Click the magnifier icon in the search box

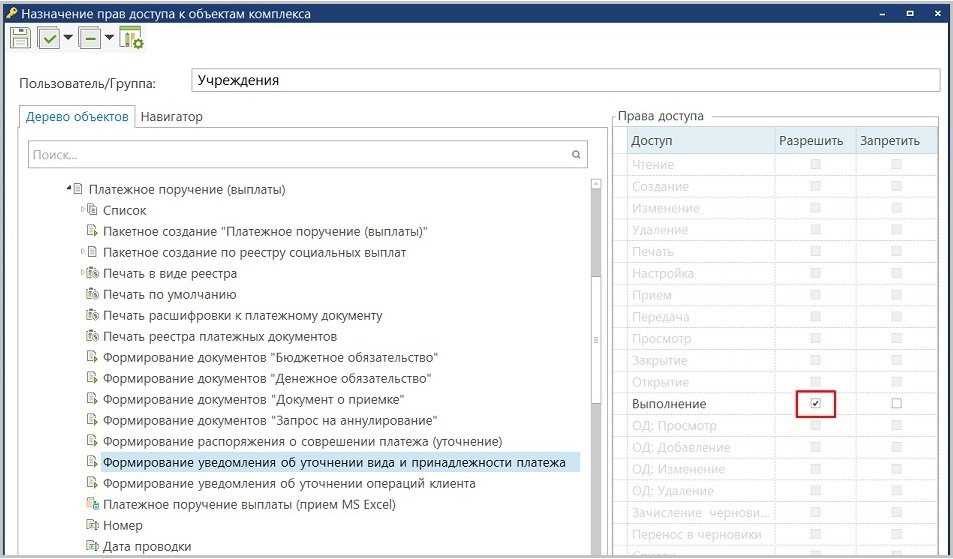pyautogui.click(x=576, y=155)
